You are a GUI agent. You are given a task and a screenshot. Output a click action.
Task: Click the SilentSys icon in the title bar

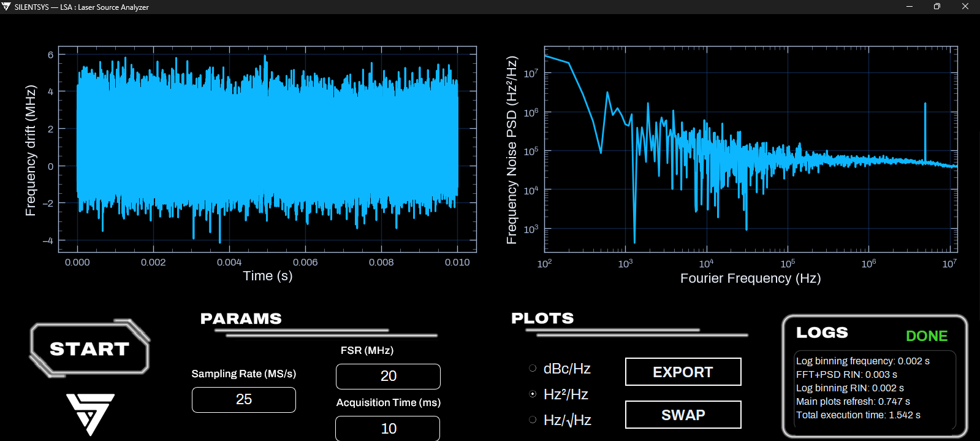7,7
